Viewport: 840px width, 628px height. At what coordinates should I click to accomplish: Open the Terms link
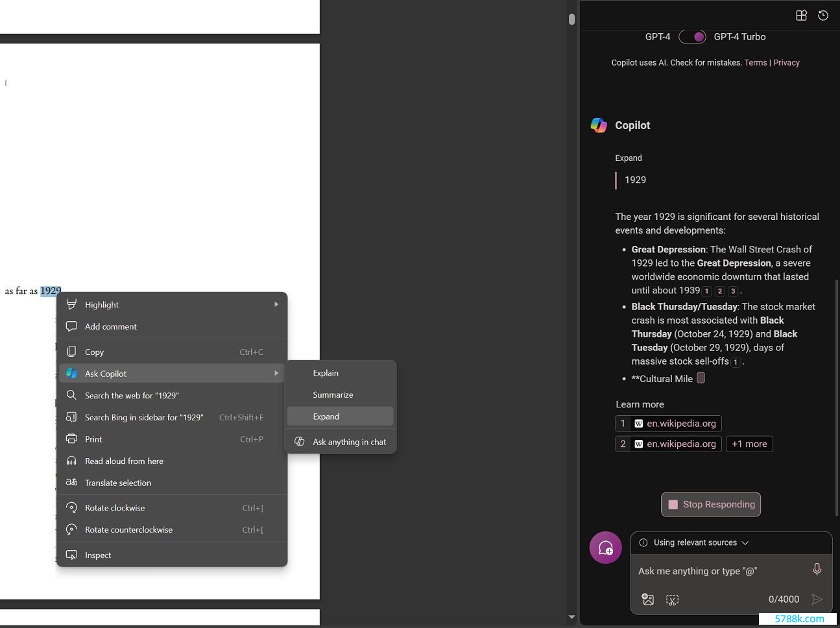tap(756, 63)
